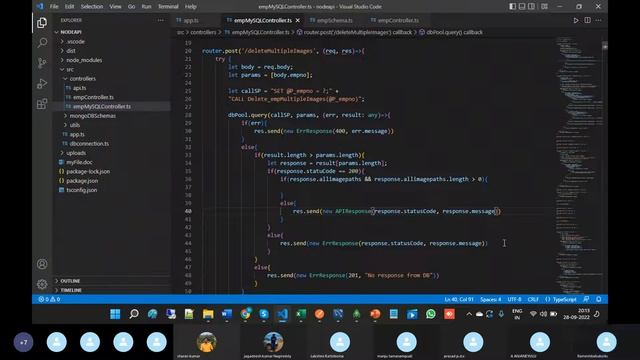
Task: Click the Run code play icon
Action: [x=576, y=20]
